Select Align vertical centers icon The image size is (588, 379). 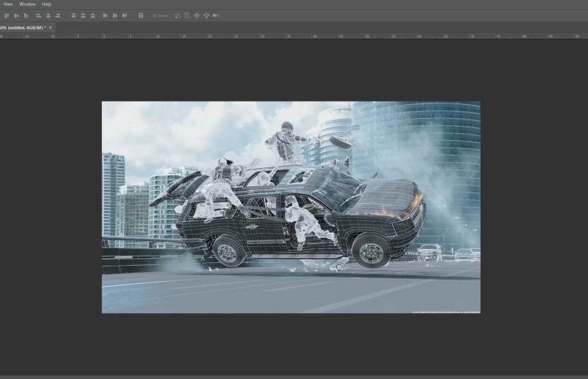(x=17, y=15)
